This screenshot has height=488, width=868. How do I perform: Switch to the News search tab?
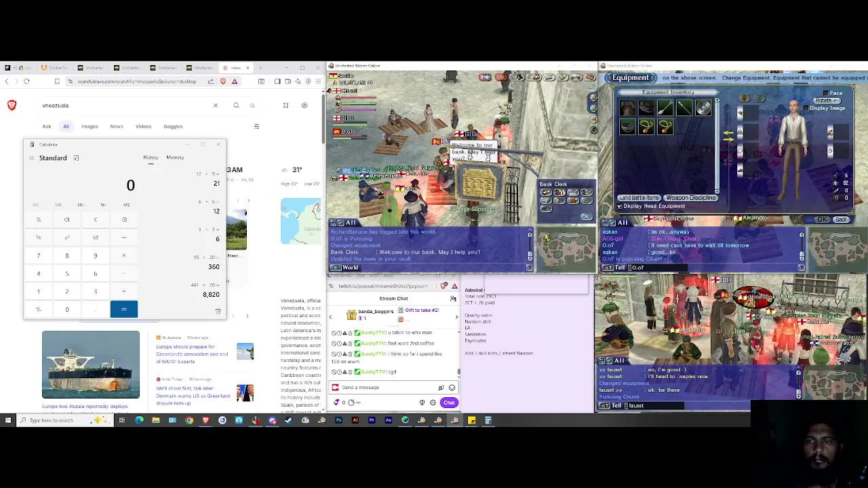(117, 127)
